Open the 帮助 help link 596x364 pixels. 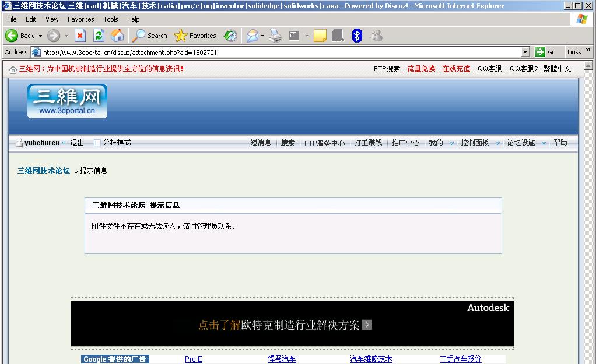pos(560,143)
